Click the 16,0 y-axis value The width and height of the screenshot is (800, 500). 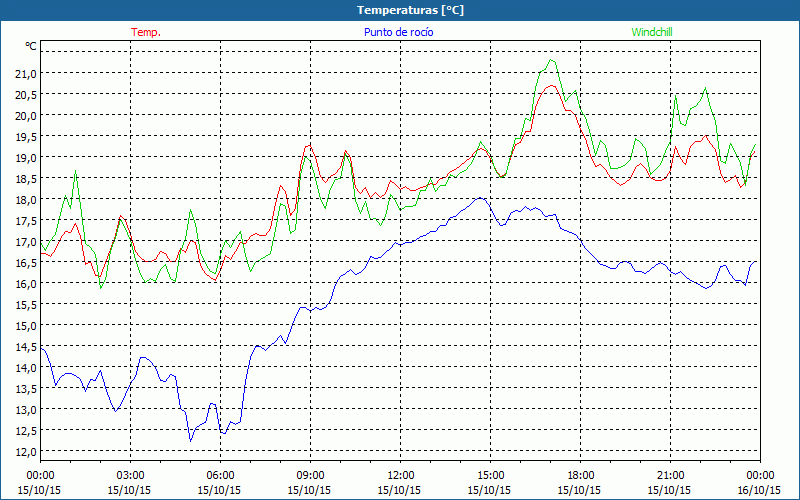click(x=26, y=283)
